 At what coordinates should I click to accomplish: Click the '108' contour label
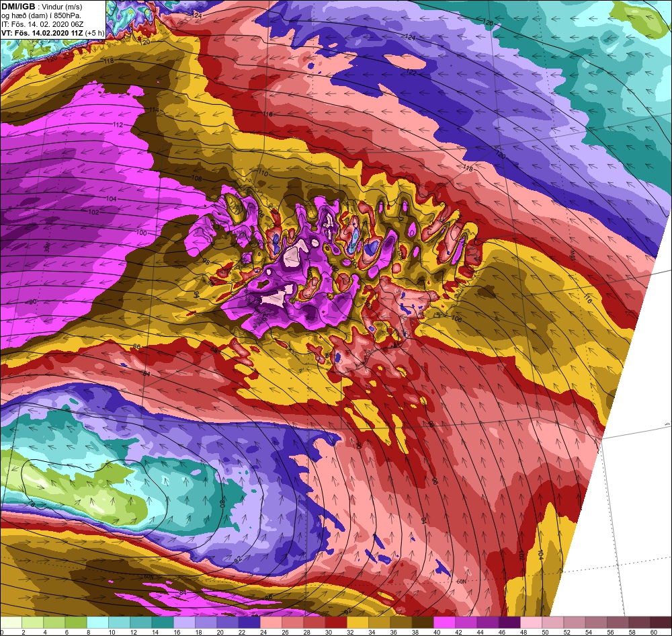point(196,178)
